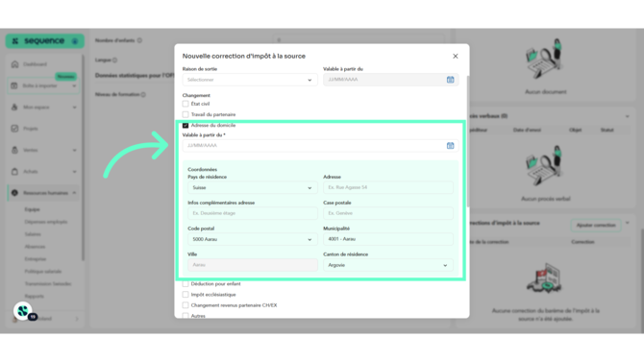Screen dimensions: 644x362
Task: Open the Pays de résidence dropdown
Action: pos(252,187)
